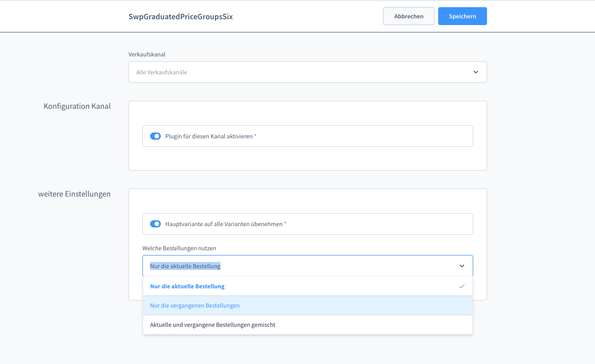Click the Speichern button
The height and width of the screenshot is (364, 595).
(462, 16)
